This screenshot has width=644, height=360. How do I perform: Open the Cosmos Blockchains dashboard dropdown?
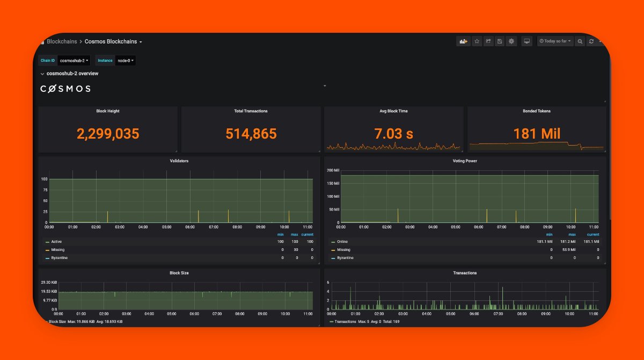click(x=113, y=41)
